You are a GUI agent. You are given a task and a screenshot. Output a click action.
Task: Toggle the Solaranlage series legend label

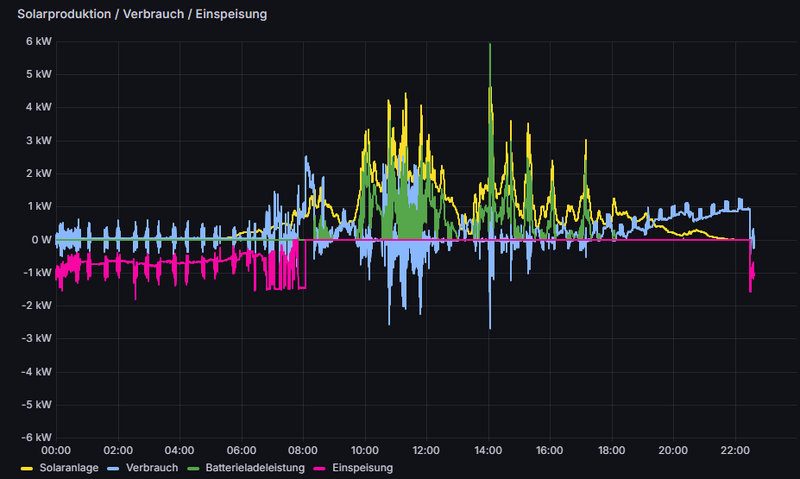point(68,467)
